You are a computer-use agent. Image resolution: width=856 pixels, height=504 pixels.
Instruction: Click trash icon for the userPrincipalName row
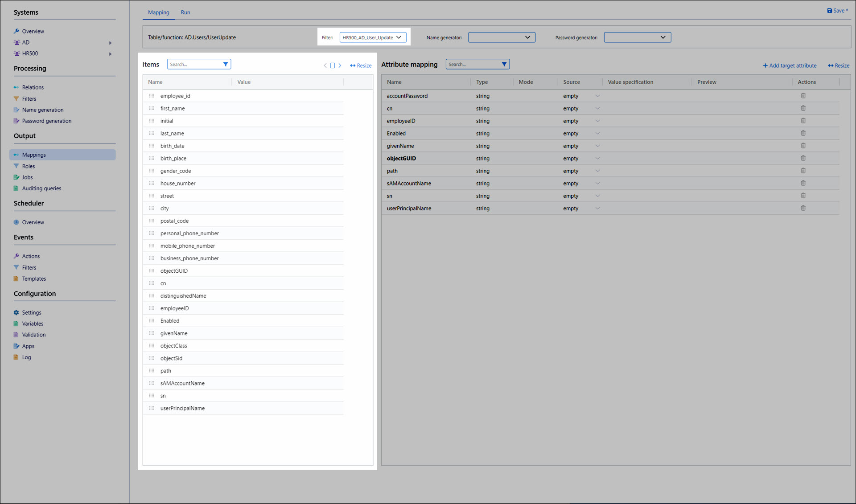[803, 208]
